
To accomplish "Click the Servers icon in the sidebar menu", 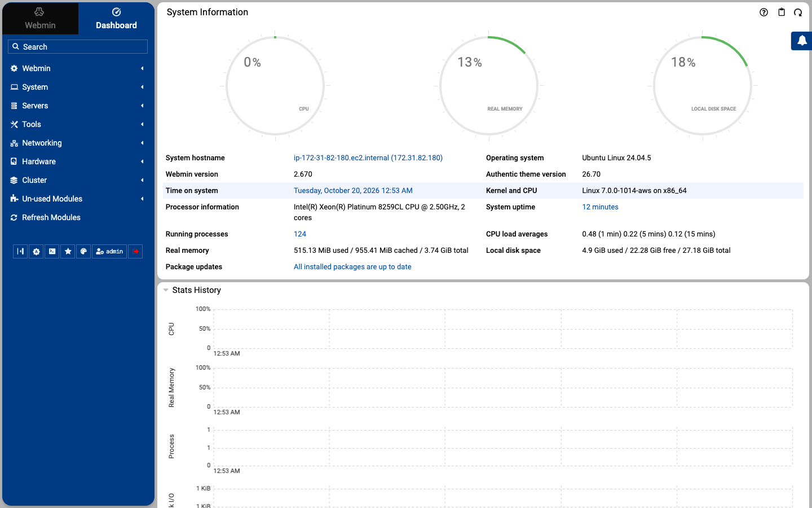I will pos(14,106).
